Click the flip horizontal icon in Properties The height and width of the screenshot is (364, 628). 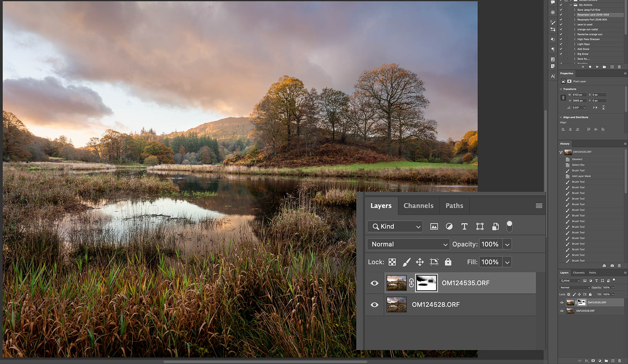click(x=595, y=107)
